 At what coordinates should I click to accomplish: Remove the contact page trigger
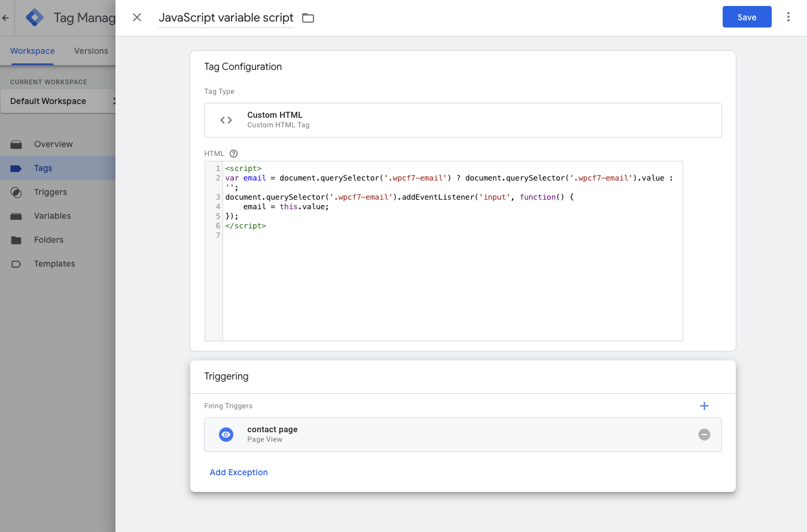point(704,435)
